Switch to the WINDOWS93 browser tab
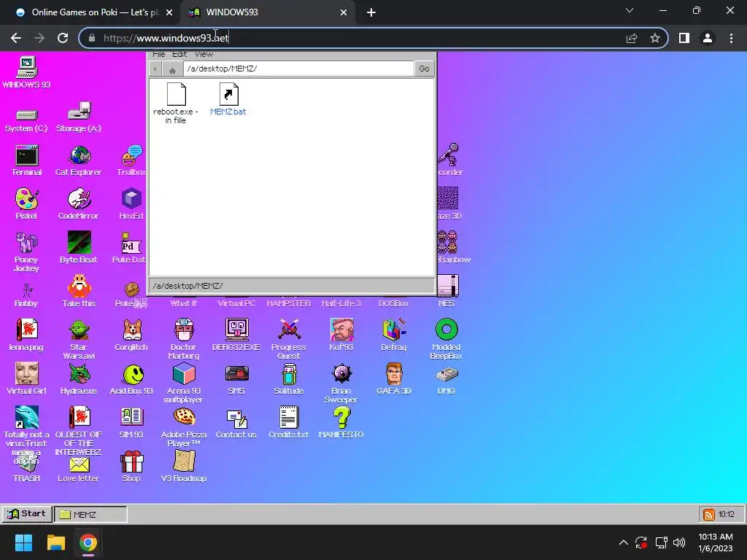The height and width of the screenshot is (560, 747). pos(266,12)
